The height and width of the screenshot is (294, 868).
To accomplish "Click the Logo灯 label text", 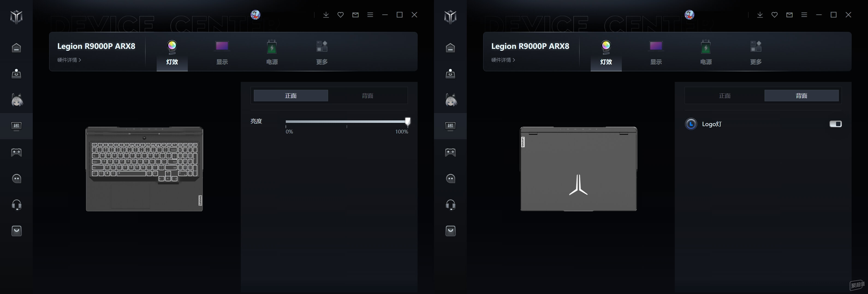I will (712, 124).
